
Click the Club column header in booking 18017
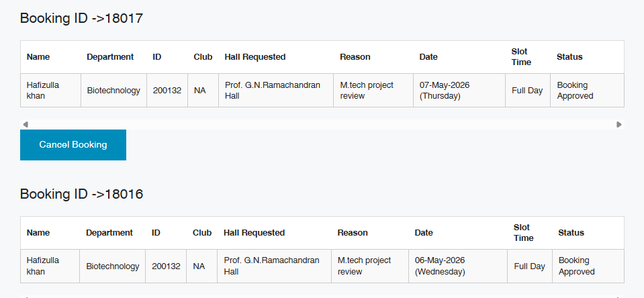[x=202, y=57]
